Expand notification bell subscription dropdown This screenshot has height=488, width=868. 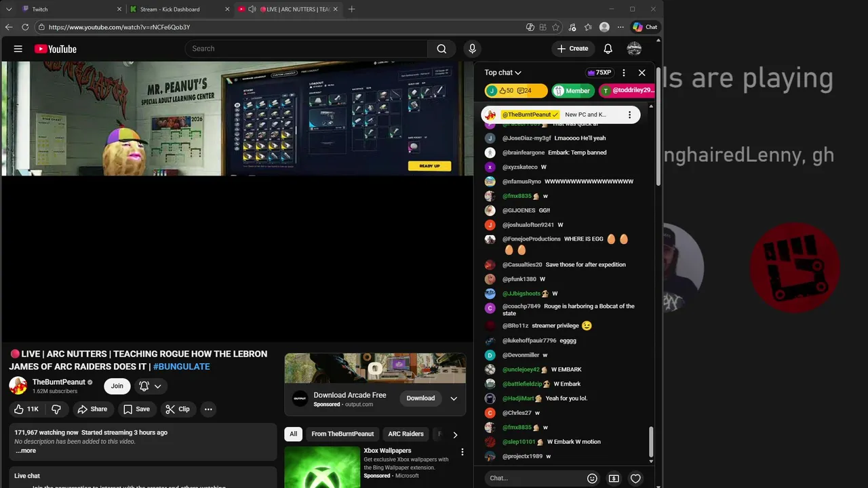tap(157, 386)
